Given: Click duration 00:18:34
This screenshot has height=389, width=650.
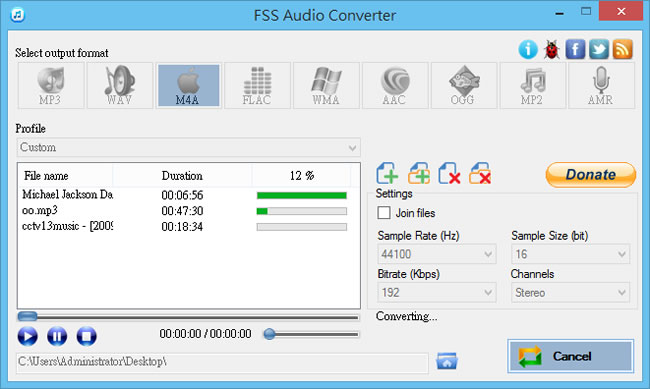Looking at the screenshot, I should [x=182, y=227].
